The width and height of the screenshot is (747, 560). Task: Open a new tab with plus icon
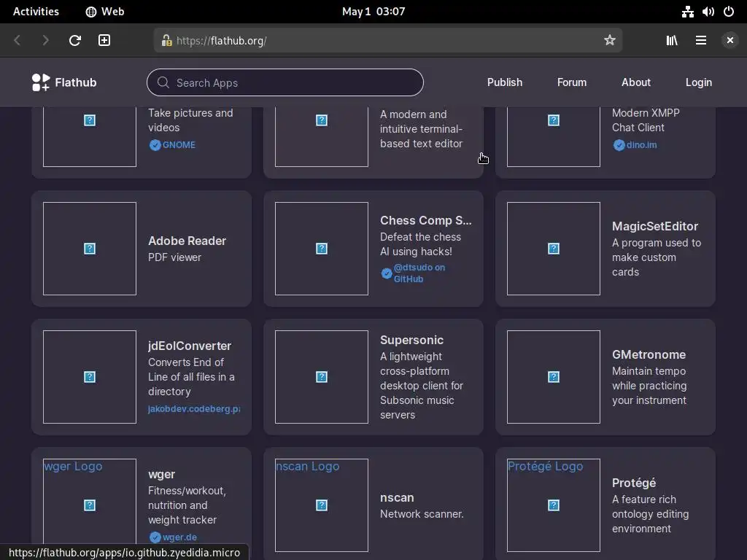click(x=104, y=41)
